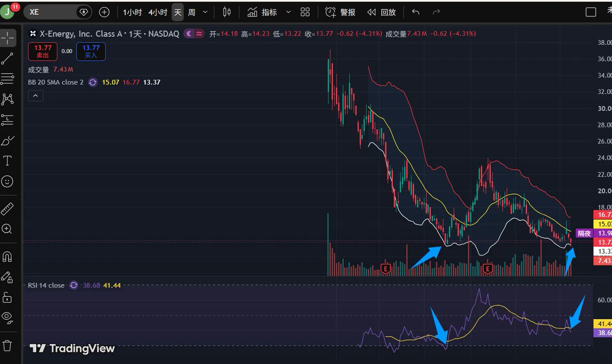This screenshot has height=364, width=612.
Task: Click the X-Energy, Inc. Class A title
Action: [x=81, y=34]
